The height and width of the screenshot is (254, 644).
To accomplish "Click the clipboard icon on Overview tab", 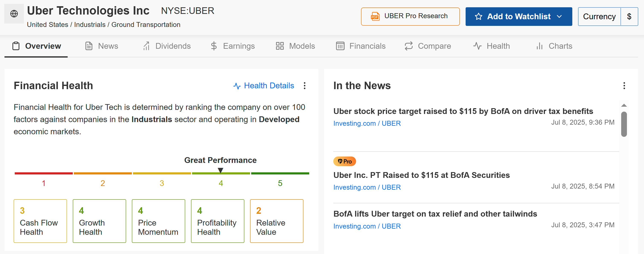I will 16,46.
